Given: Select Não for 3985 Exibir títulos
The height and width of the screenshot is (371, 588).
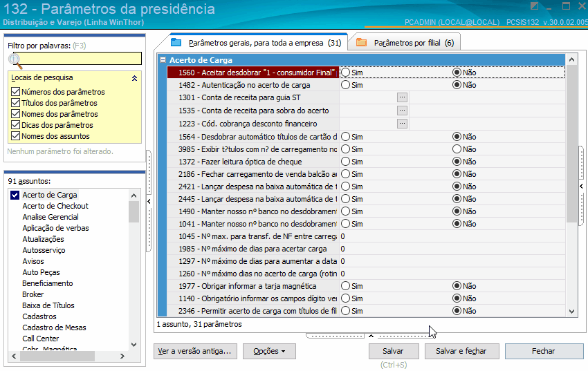Looking at the screenshot, I should 457,149.
